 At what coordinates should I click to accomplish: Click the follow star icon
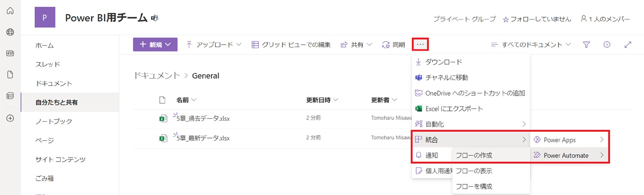pos(505,19)
